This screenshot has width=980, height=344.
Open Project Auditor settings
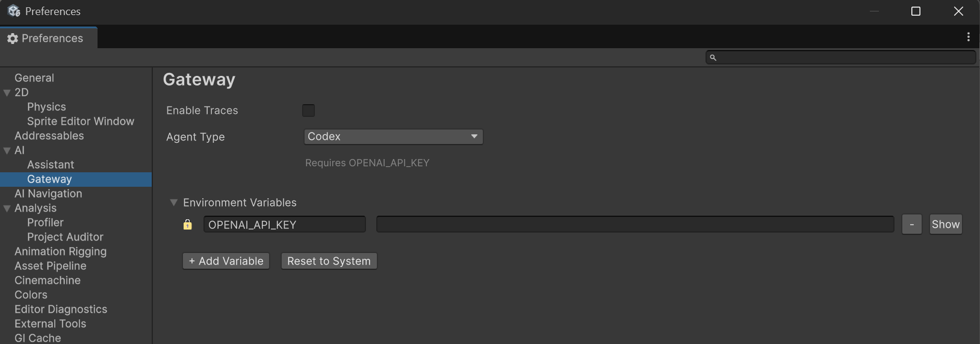65,237
